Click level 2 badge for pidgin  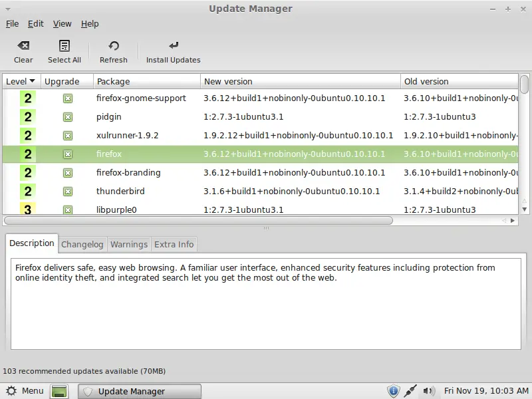[x=28, y=117]
